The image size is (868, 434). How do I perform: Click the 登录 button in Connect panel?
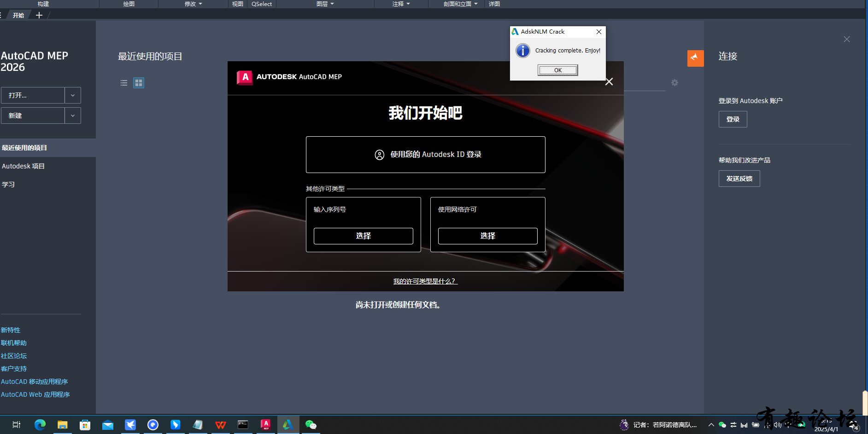(x=733, y=119)
